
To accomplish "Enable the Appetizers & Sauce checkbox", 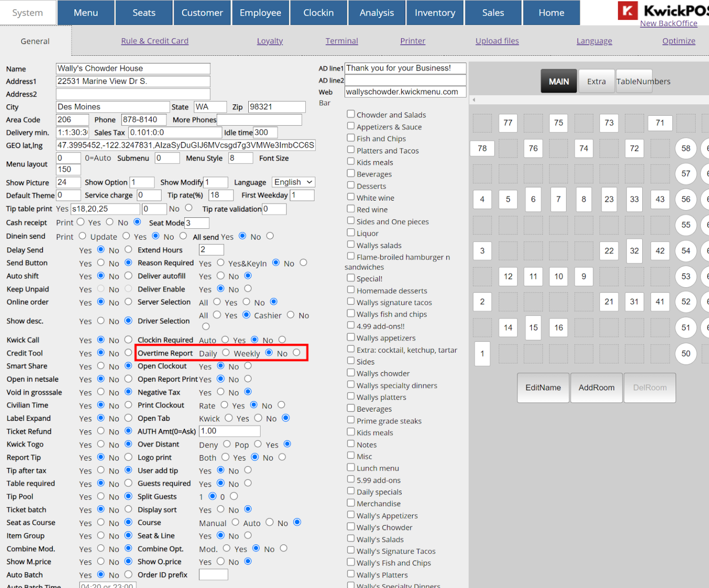I will pyautogui.click(x=351, y=126).
